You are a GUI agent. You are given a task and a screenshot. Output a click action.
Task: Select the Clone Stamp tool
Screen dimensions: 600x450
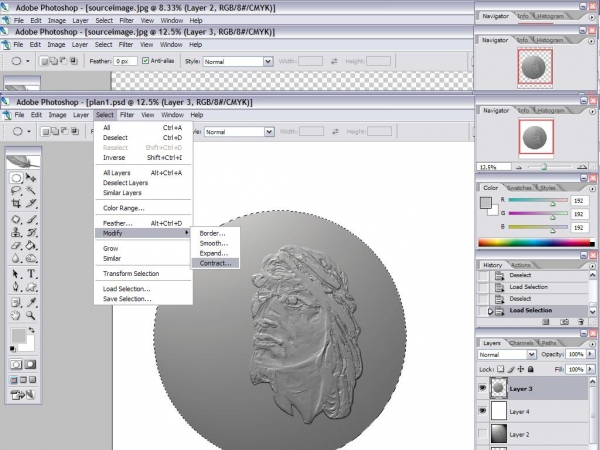point(16,232)
